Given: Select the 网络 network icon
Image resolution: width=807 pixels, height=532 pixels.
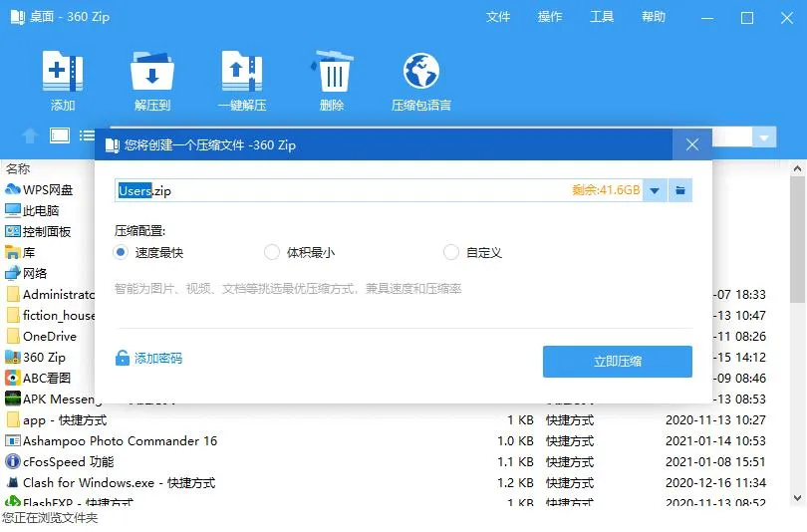Looking at the screenshot, I should pos(12,273).
